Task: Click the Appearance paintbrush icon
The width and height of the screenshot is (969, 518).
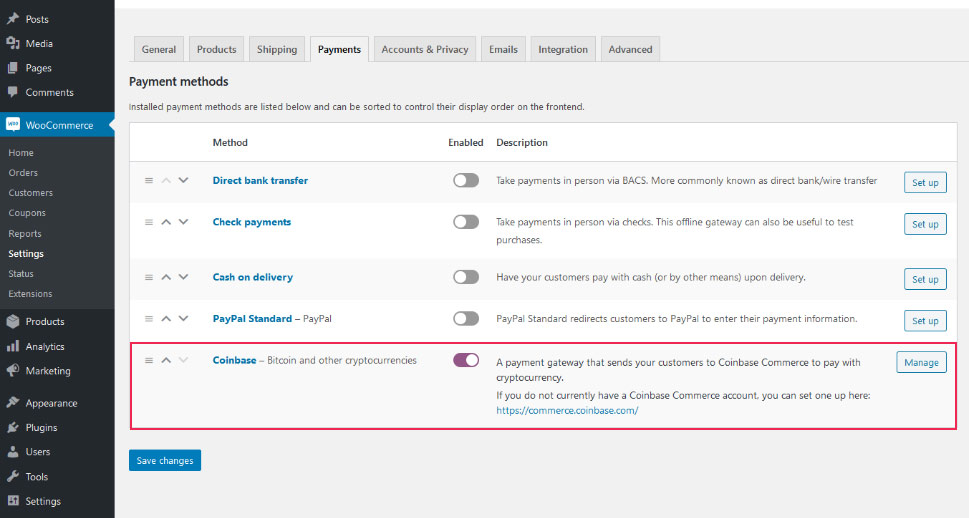Action: coord(13,402)
